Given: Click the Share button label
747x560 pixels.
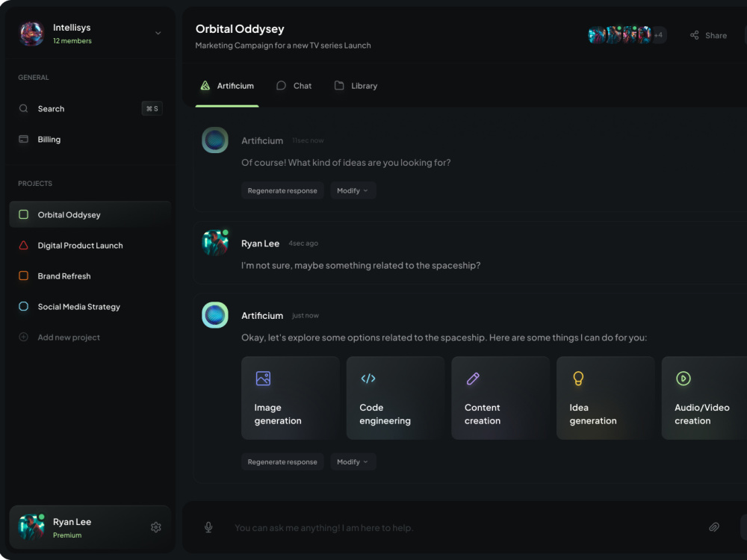Looking at the screenshot, I should pyautogui.click(x=716, y=36).
